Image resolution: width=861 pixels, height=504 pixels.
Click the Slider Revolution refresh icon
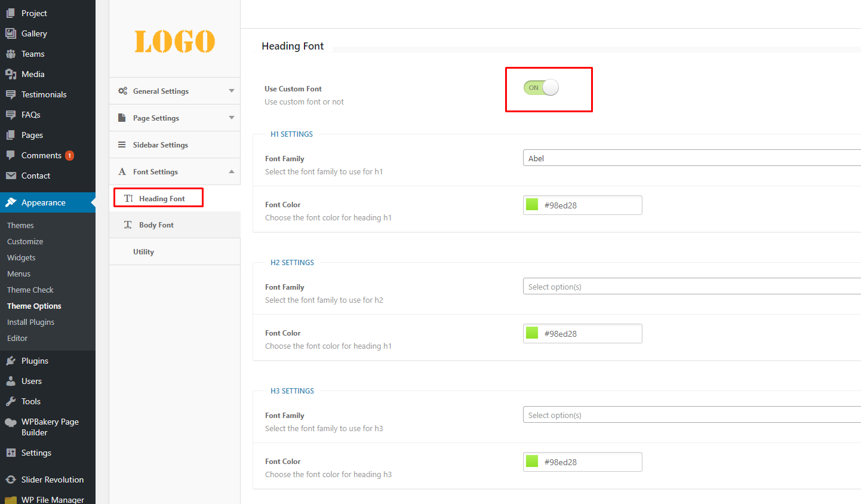(x=11, y=480)
